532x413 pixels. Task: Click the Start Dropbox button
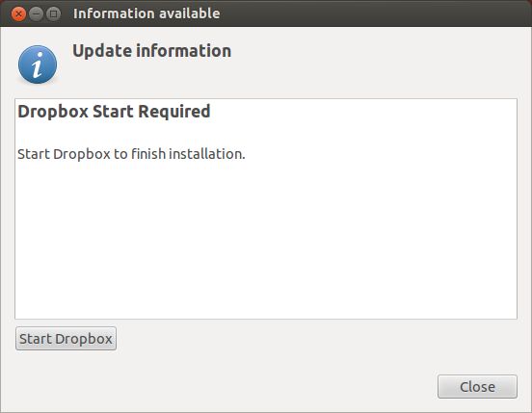66,339
